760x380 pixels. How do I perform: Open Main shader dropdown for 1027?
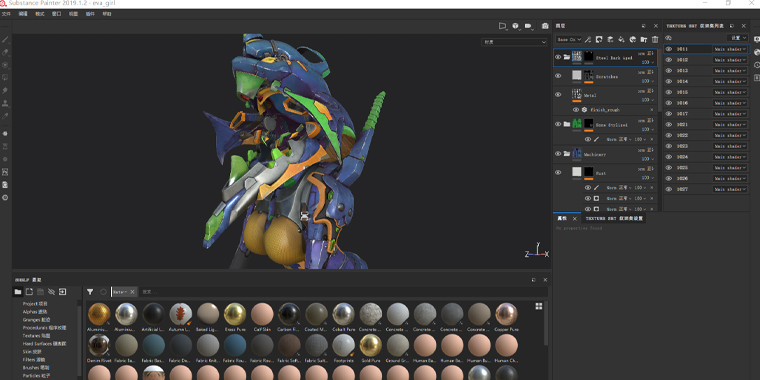click(x=730, y=189)
